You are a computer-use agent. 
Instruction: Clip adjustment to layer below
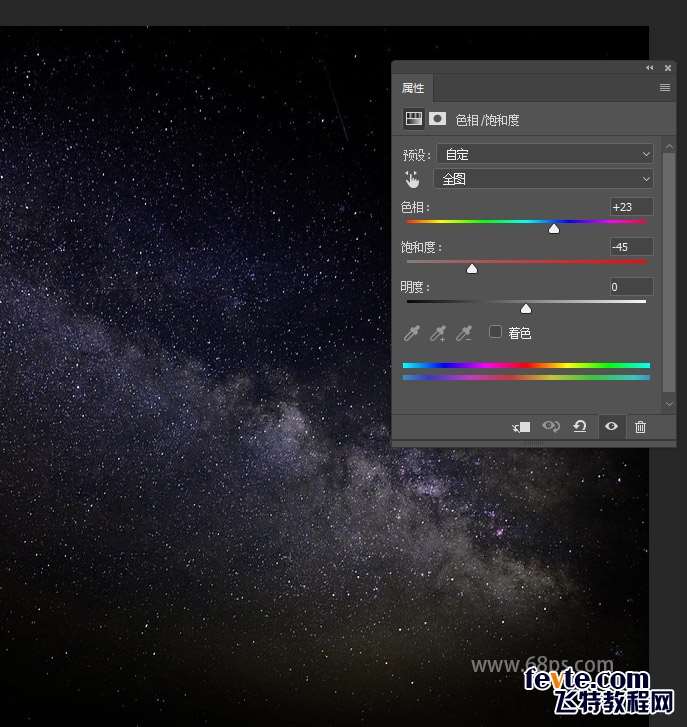tap(522, 427)
